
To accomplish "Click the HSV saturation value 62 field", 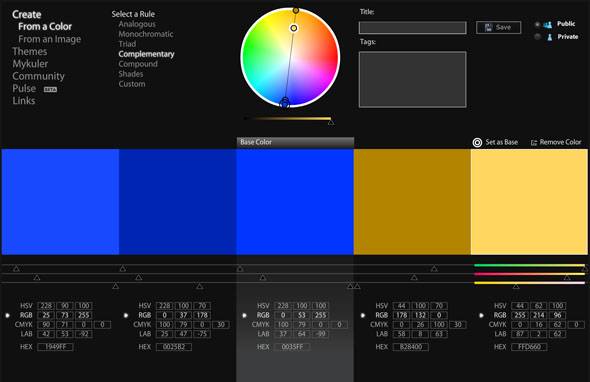I will 539,306.
